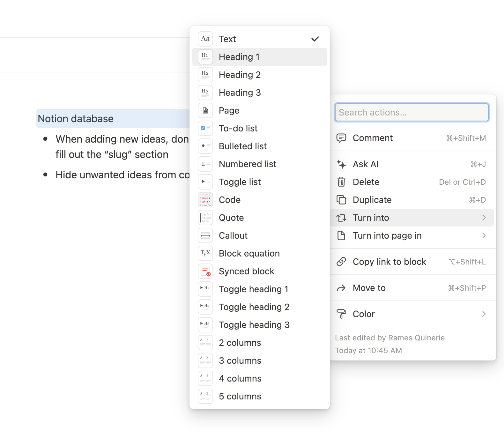Click the 5 columns layout icon
This screenshot has height=446, width=504.
click(205, 396)
